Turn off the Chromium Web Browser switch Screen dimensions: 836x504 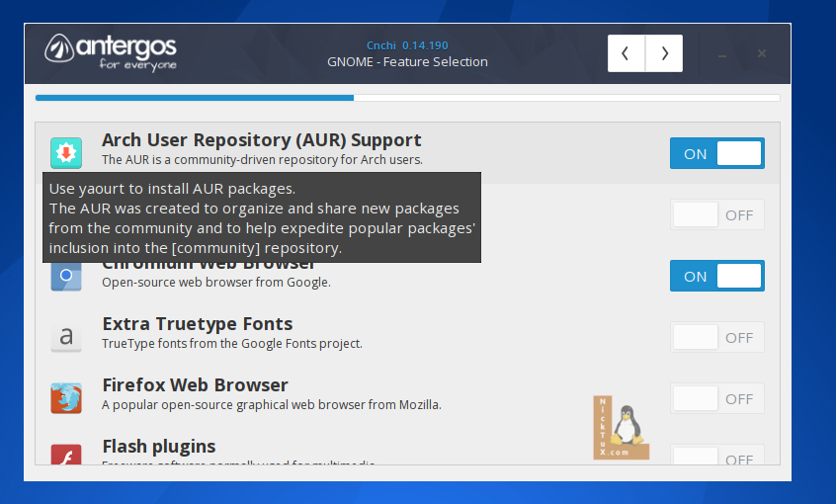716,277
